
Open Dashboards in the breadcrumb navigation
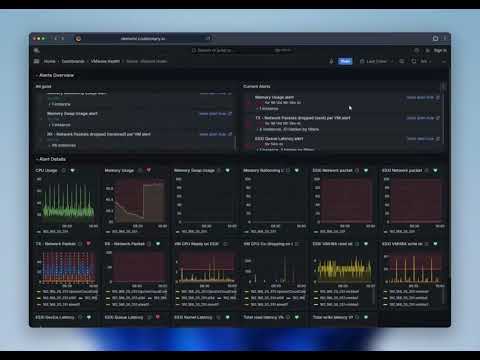click(x=73, y=61)
